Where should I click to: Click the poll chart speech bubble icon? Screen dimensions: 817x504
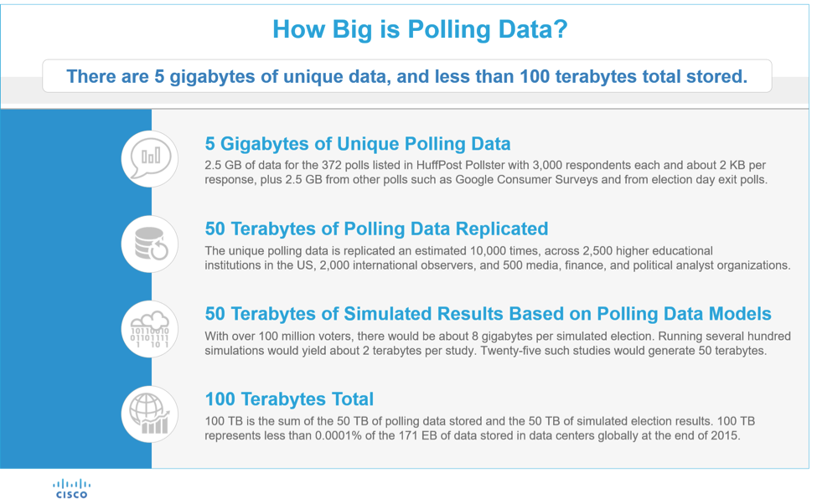click(x=151, y=157)
